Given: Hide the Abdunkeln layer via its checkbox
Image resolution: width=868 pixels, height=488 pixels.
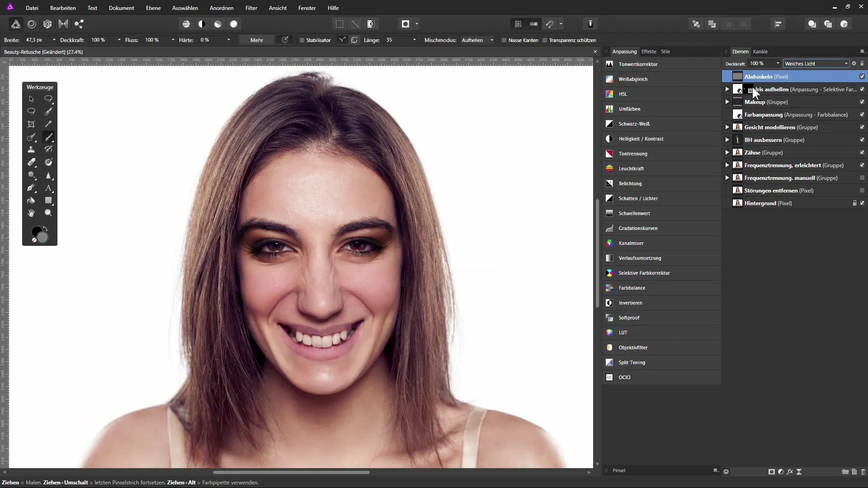Looking at the screenshot, I should 862,77.
